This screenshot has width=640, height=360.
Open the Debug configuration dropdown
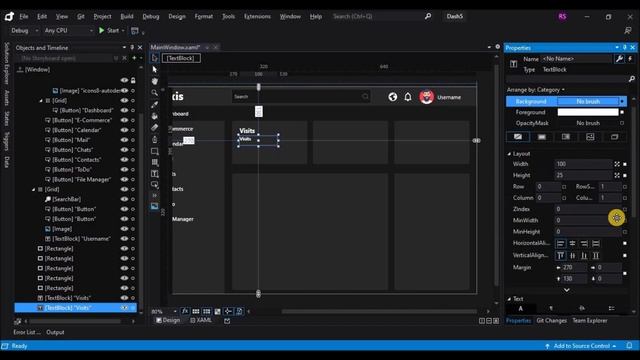point(24,30)
